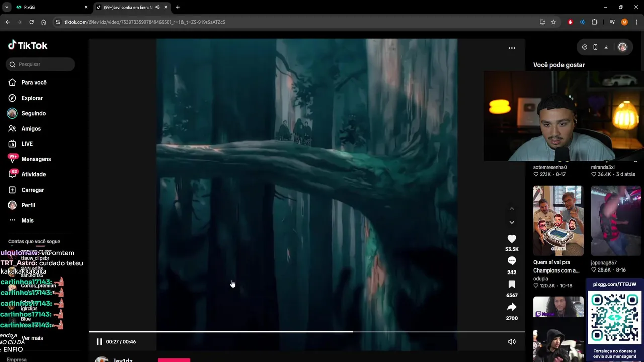Reload the page
The width and height of the screenshot is (644, 362).
[31, 22]
